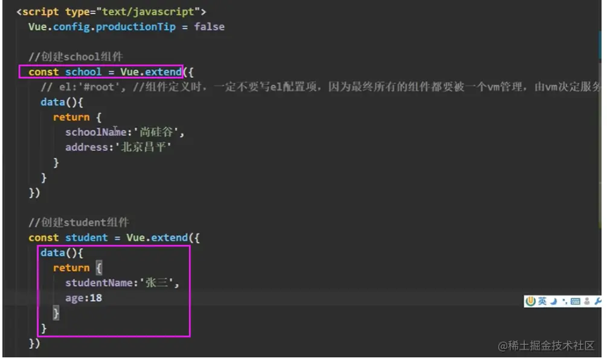607x364 pixels.
Task: Click the studentName property
Action: [x=98, y=283]
